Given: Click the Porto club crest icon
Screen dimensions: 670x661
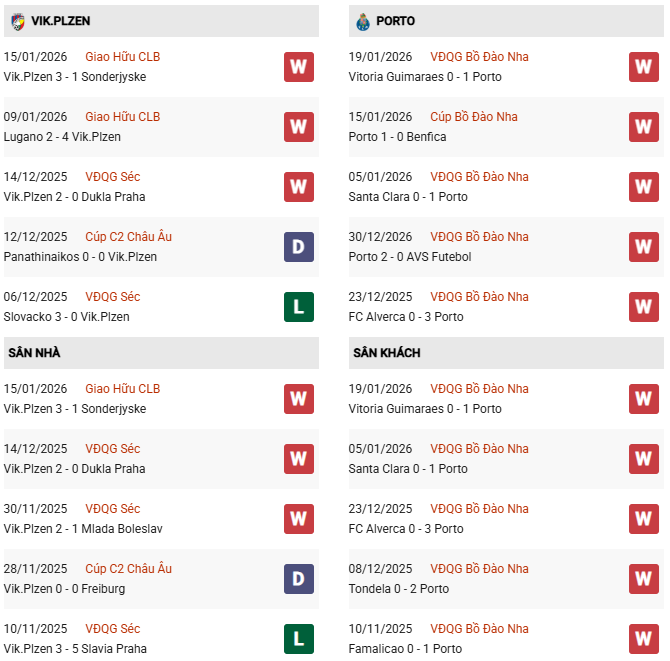Looking at the screenshot, I should click(x=363, y=20).
